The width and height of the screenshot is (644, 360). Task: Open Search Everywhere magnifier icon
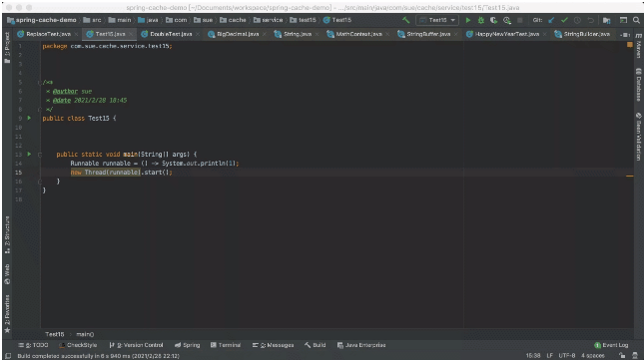pos(636,20)
